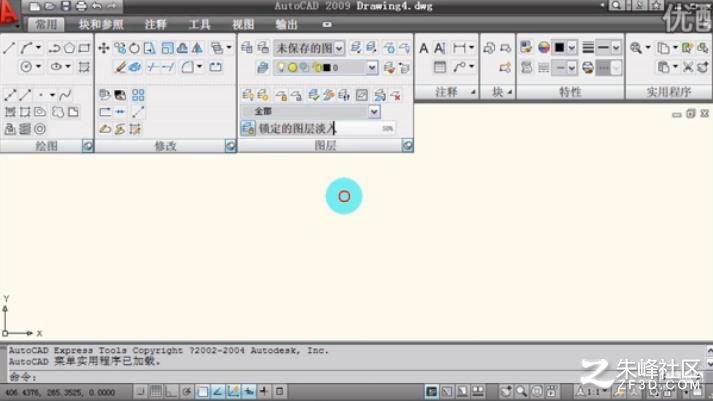Image resolution: width=713 pixels, height=401 pixels.
Task: Toggle Snap mode in status bar
Action: pyautogui.click(x=140, y=391)
